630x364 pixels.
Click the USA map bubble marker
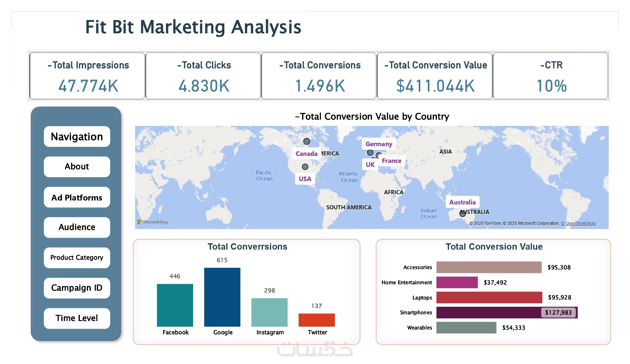(x=305, y=167)
